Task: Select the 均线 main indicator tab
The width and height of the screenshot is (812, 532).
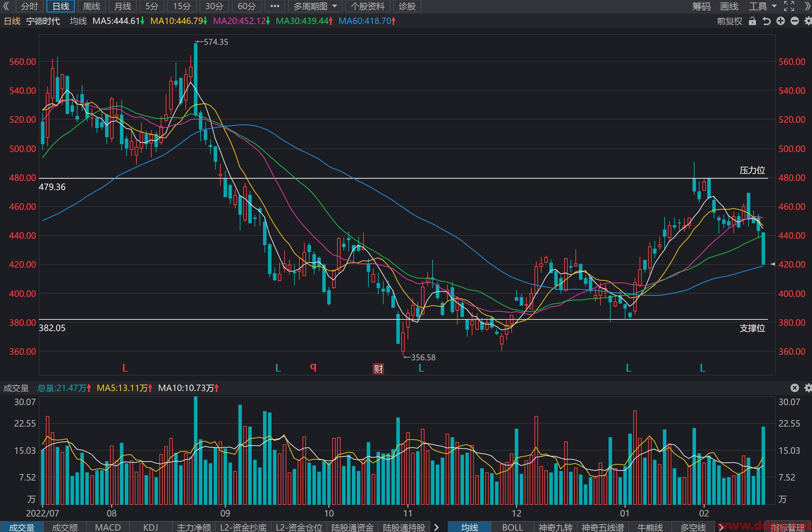Action: (469, 527)
